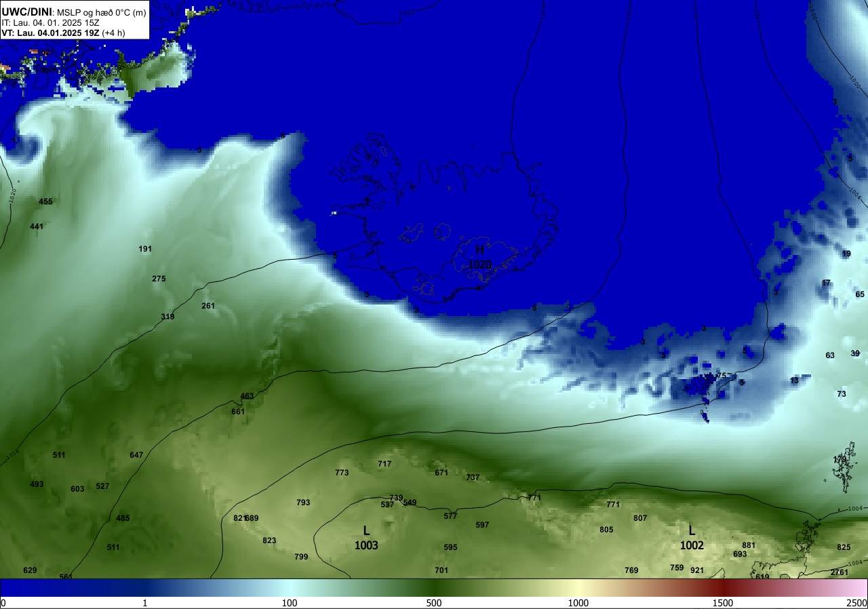
Task: Click the 179 value near Shetland
Action: [840, 460]
